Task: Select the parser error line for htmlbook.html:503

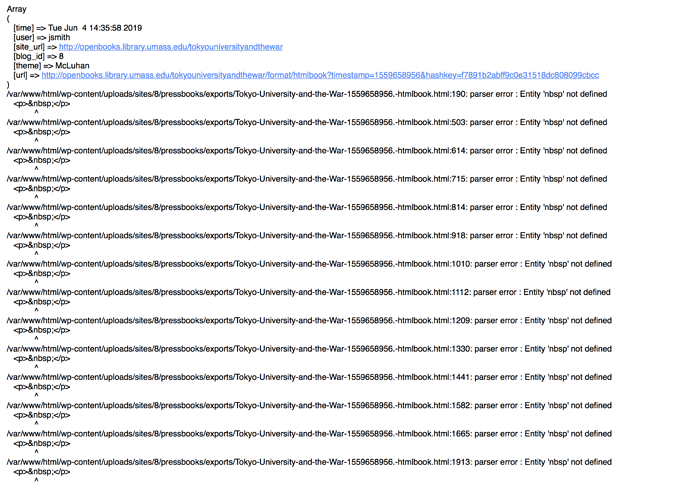Action: point(307,122)
